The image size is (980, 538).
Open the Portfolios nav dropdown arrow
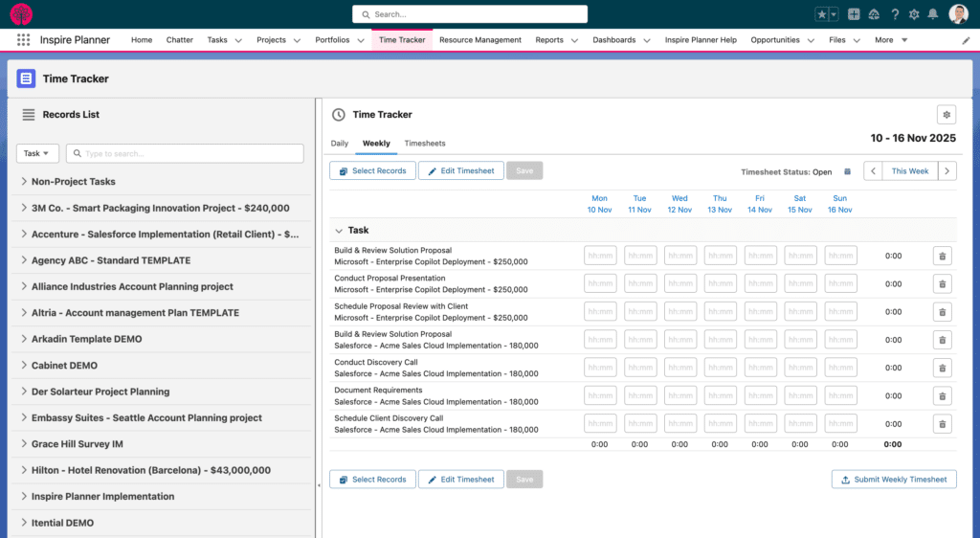[361, 40]
